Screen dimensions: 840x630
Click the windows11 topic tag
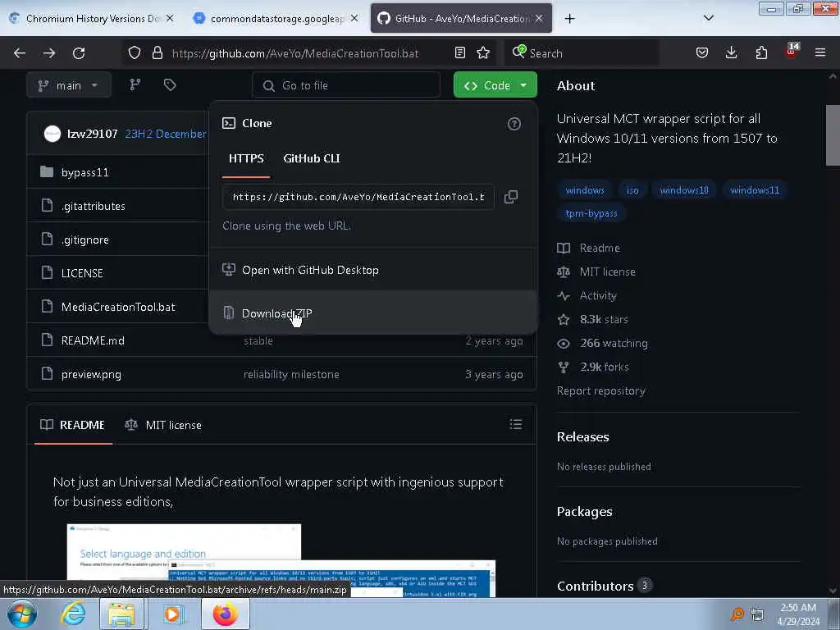pos(755,190)
